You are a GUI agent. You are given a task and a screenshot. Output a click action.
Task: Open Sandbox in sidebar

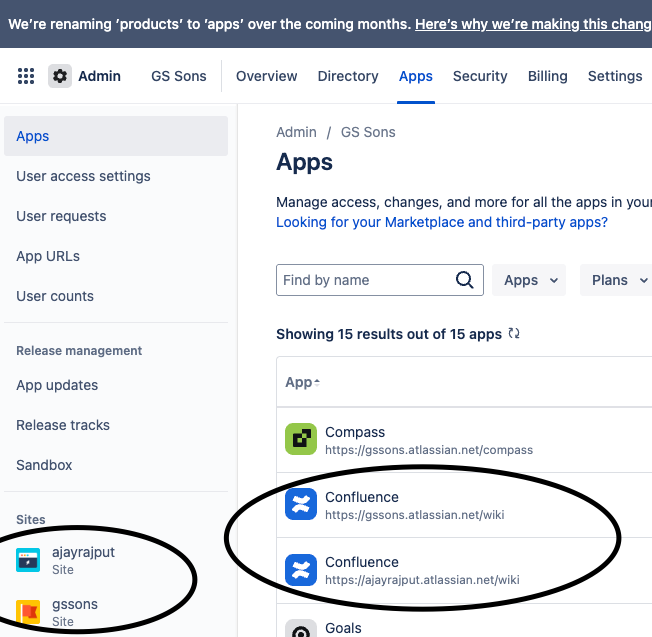pos(116,465)
